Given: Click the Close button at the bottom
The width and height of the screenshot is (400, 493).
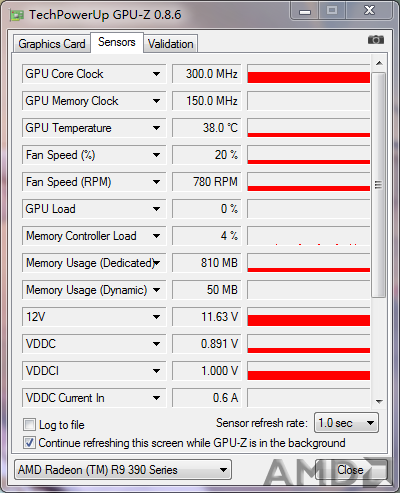Looking at the screenshot, I should pos(351,470).
